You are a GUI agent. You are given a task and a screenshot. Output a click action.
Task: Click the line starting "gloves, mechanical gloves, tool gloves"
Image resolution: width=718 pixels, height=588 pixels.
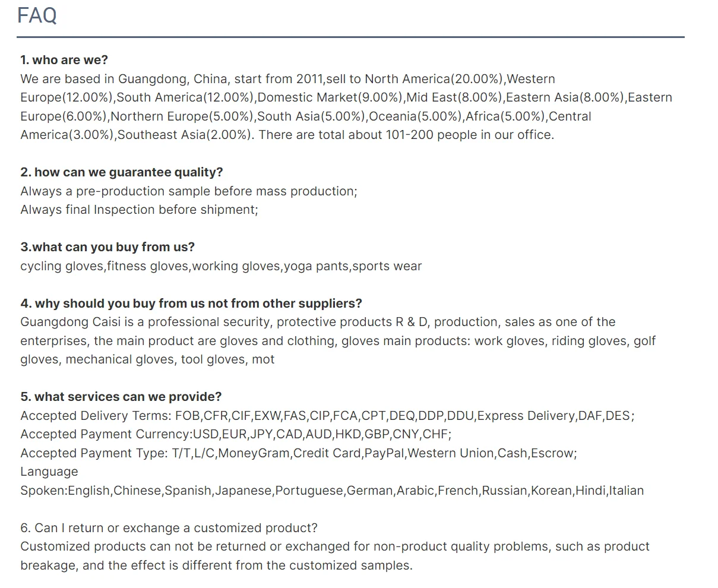coord(147,359)
